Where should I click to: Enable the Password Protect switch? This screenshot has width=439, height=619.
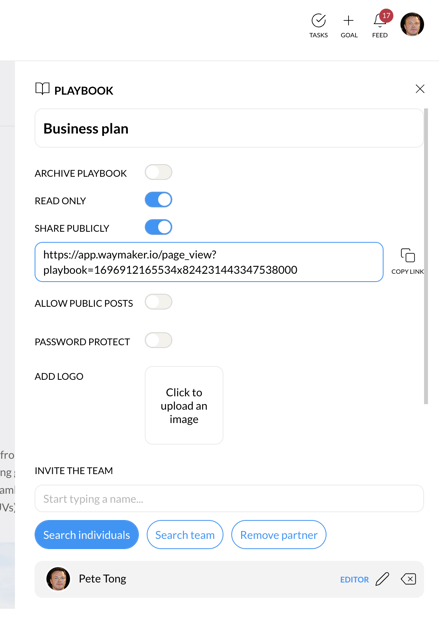(x=158, y=340)
